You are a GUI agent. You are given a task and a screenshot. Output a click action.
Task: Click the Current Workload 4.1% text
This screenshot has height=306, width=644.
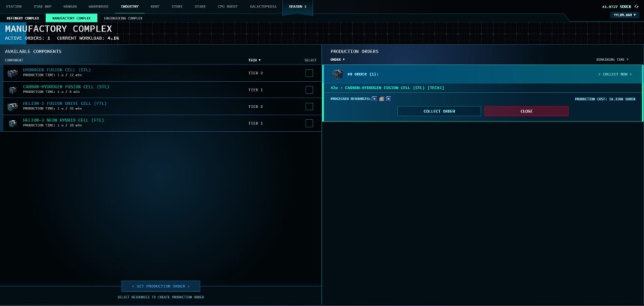[88, 38]
